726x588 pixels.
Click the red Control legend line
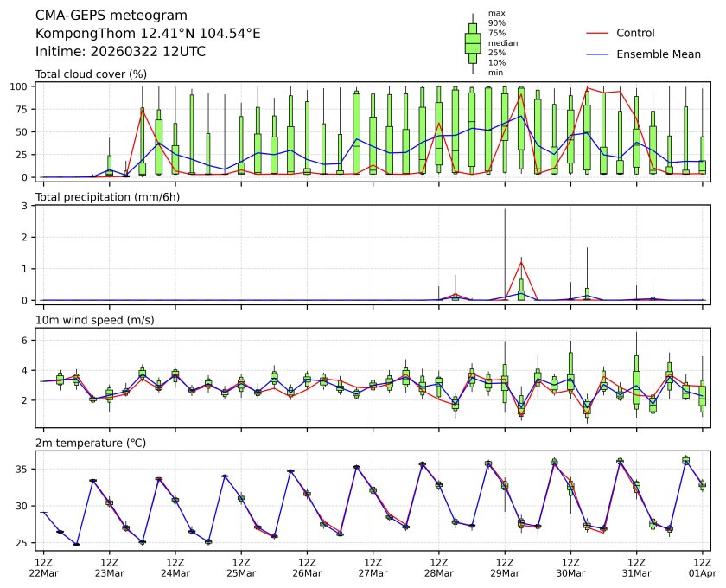coord(601,33)
